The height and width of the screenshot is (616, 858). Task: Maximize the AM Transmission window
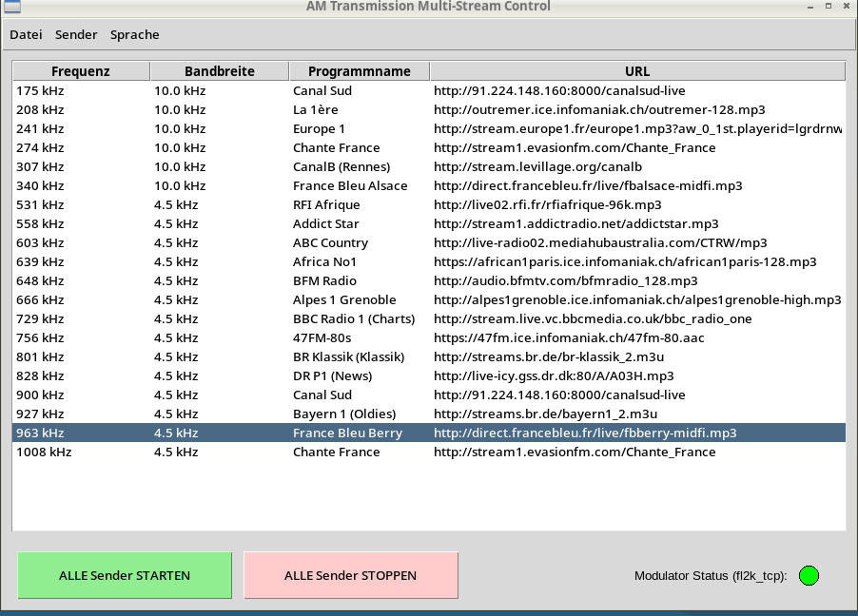[829, 6]
